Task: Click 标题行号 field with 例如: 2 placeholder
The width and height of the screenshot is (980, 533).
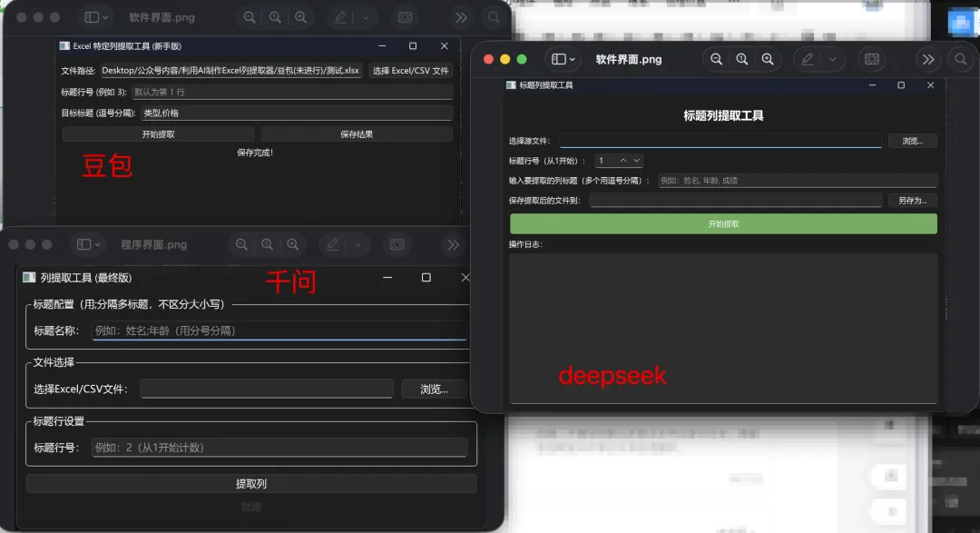Action: [x=279, y=448]
